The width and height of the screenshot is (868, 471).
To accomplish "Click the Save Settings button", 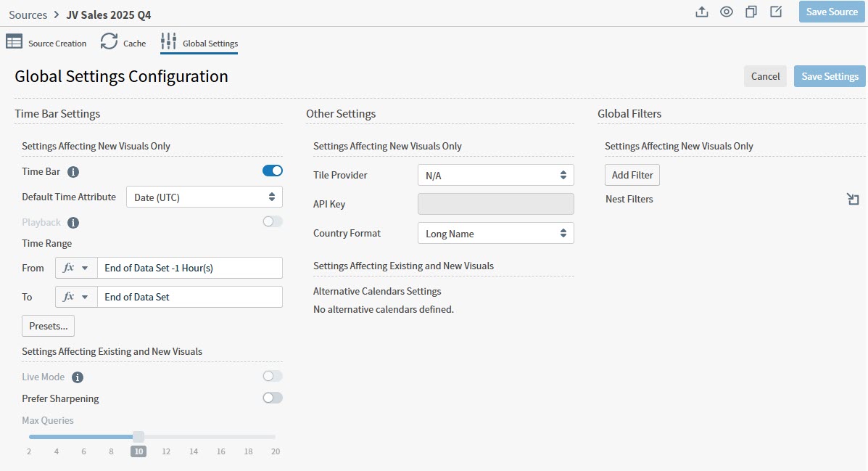I will 829,75.
